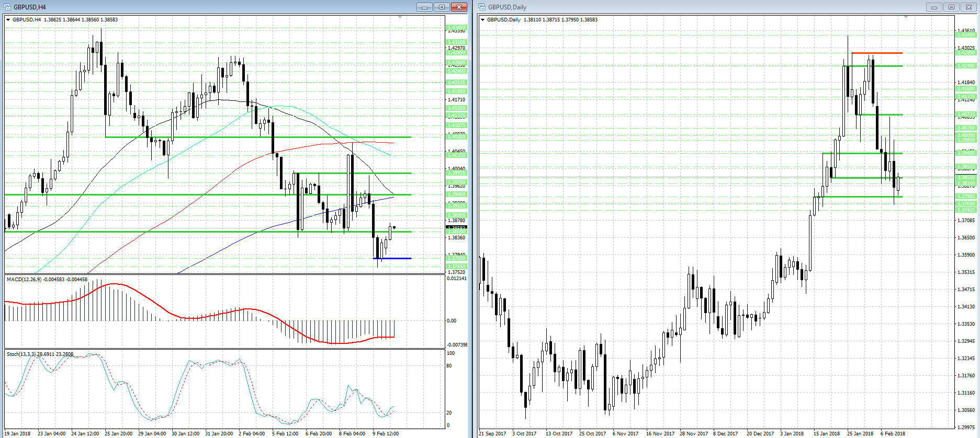Image resolution: width=980 pixels, height=438 pixels.
Task: Click the 1.41900 price level label
Action: pyautogui.click(x=456, y=91)
